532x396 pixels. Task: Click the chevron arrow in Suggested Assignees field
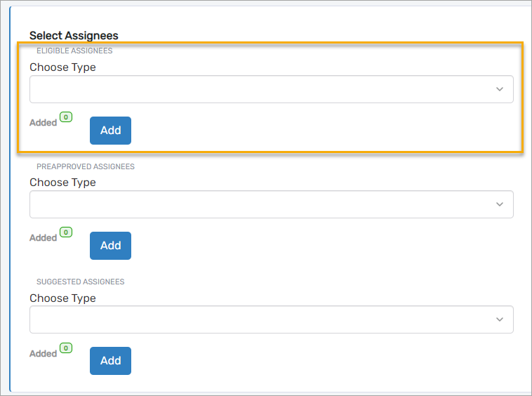coord(500,319)
